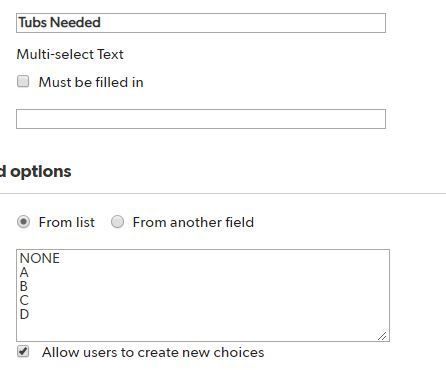Click the empty text box below Must be filled in
The width and height of the screenshot is (446, 370).
point(201,119)
